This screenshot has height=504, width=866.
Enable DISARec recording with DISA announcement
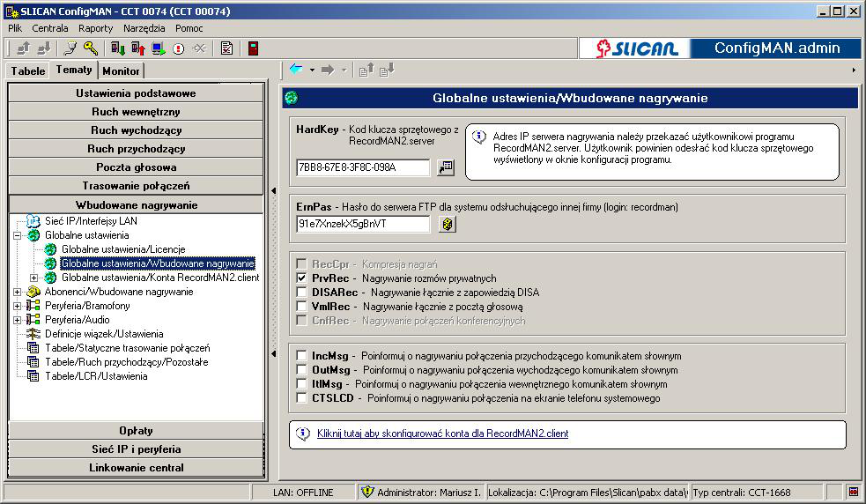pyautogui.click(x=301, y=292)
